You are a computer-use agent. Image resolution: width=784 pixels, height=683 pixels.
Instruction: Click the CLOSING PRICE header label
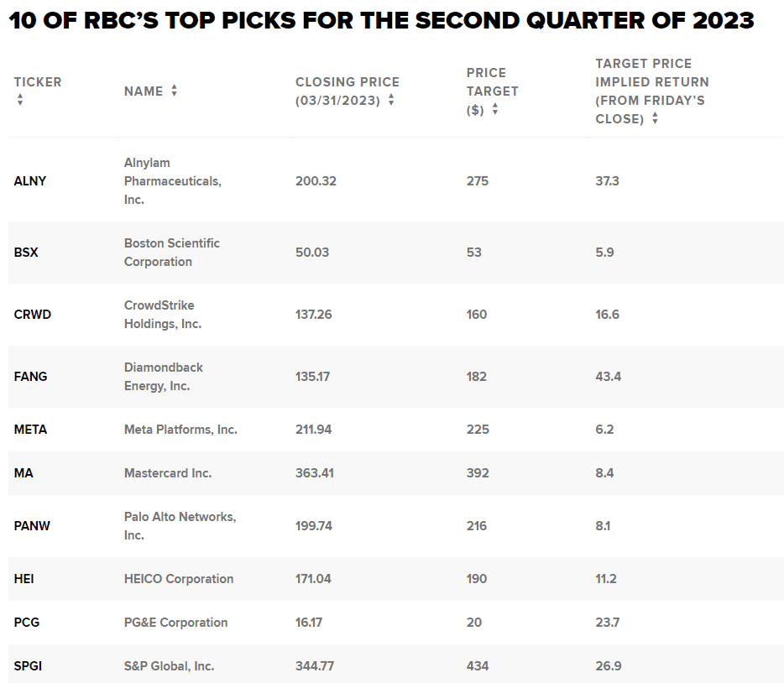pyautogui.click(x=348, y=82)
